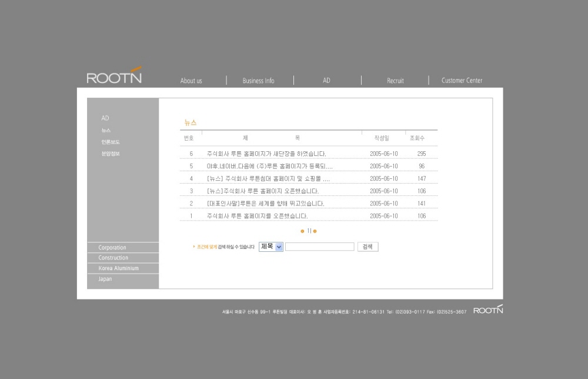This screenshot has height=379, width=588.
Task: Select 언론보도 in the left sidebar
Action: click(111, 142)
